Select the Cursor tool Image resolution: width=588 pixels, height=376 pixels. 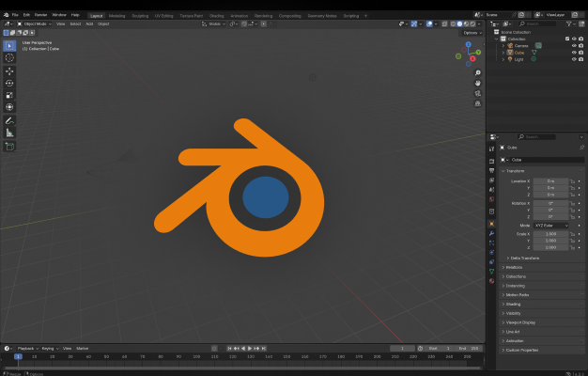coord(9,57)
